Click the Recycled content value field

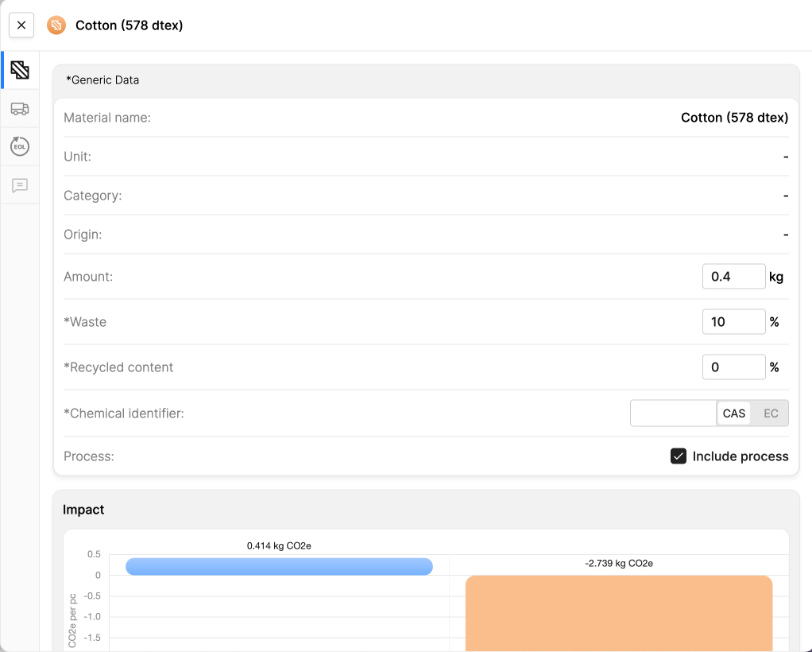tap(733, 367)
